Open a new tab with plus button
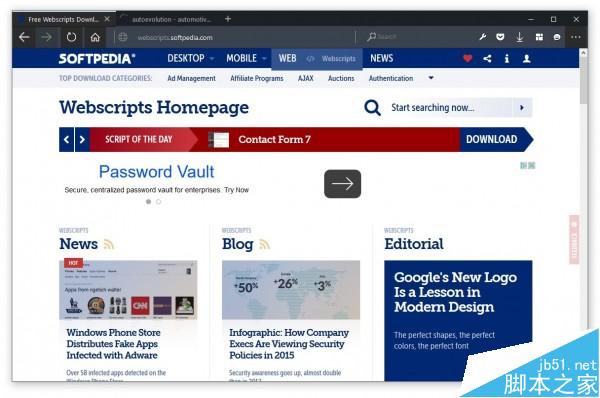The image size is (600, 398). 228,19
